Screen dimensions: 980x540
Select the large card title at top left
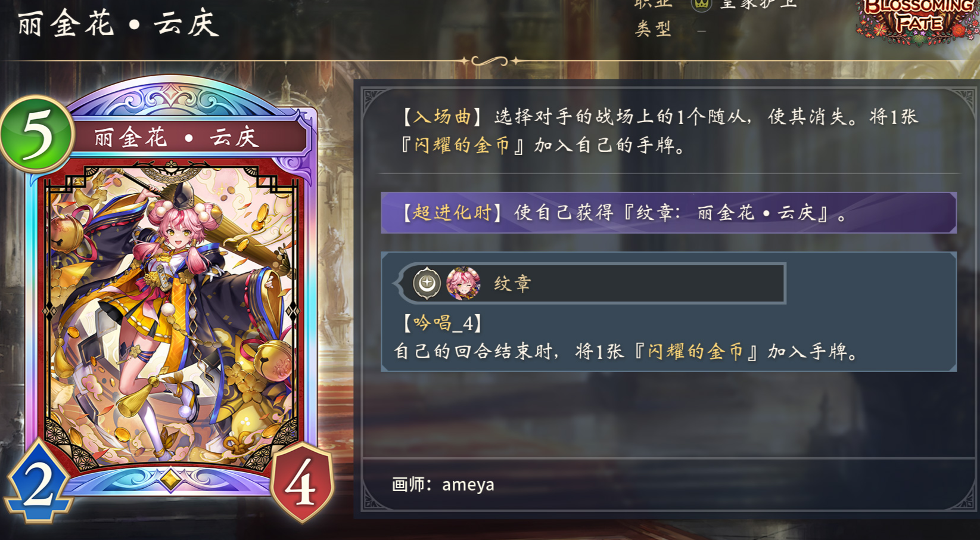tap(118, 24)
